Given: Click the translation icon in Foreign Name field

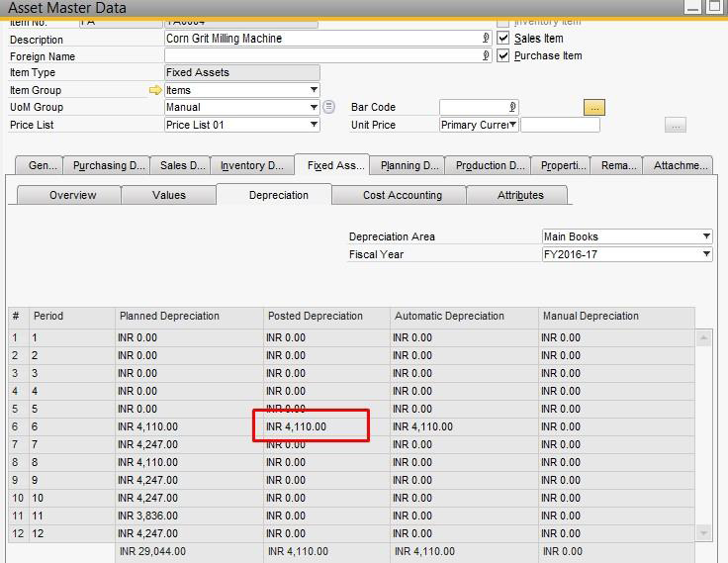Looking at the screenshot, I should (486, 56).
